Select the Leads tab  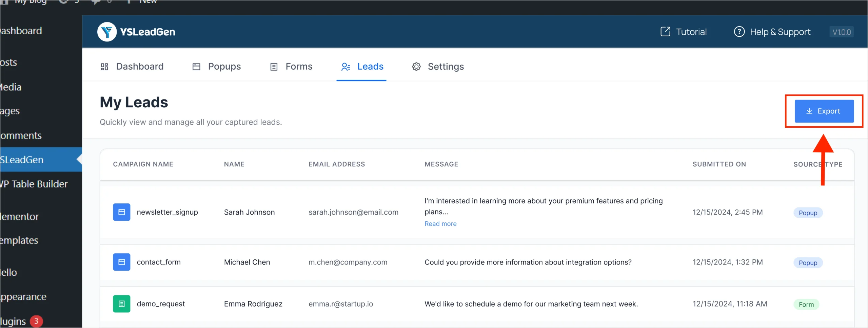click(x=362, y=67)
